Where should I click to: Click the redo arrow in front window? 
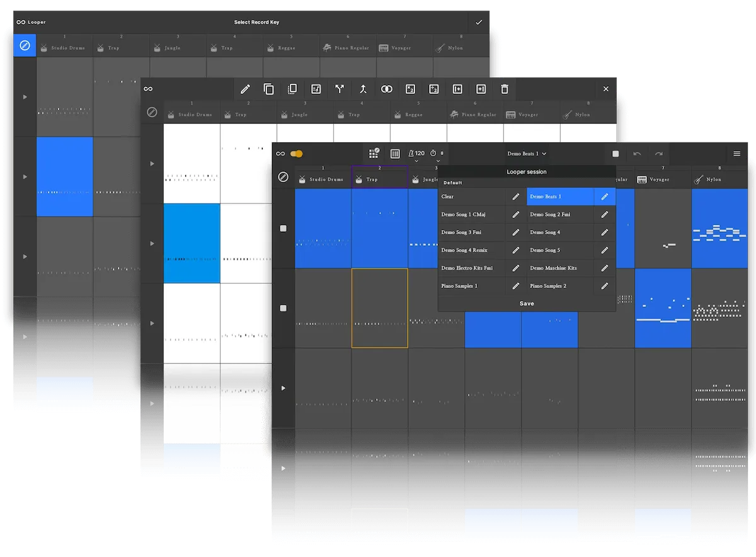tap(659, 154)
